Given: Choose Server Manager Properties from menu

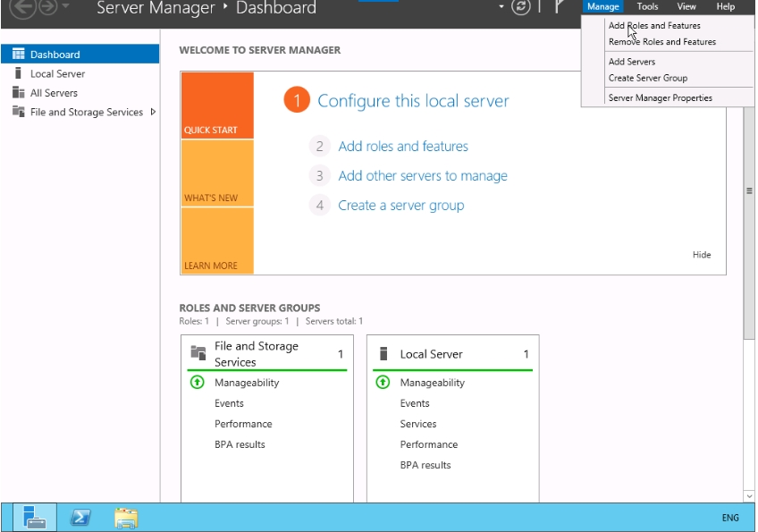Looking at the screenshot, I should [660, 97].
